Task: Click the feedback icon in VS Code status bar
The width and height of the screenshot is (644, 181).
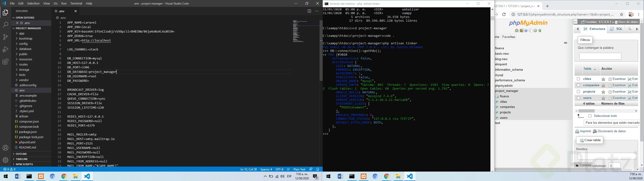Action: [x=311, y=169]
